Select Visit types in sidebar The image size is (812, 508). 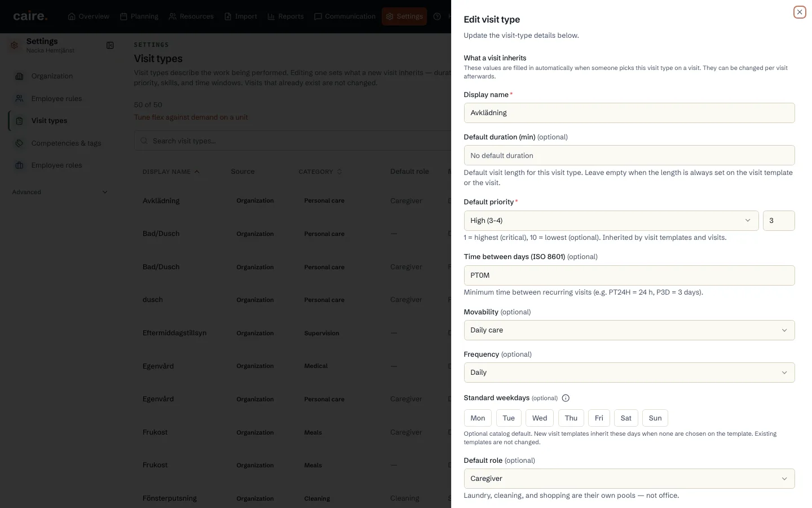click(60, 121)
